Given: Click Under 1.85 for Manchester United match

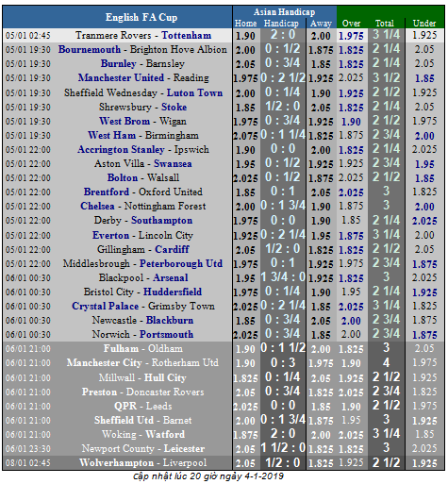Looking at the screenshot, I should [424, 78].
